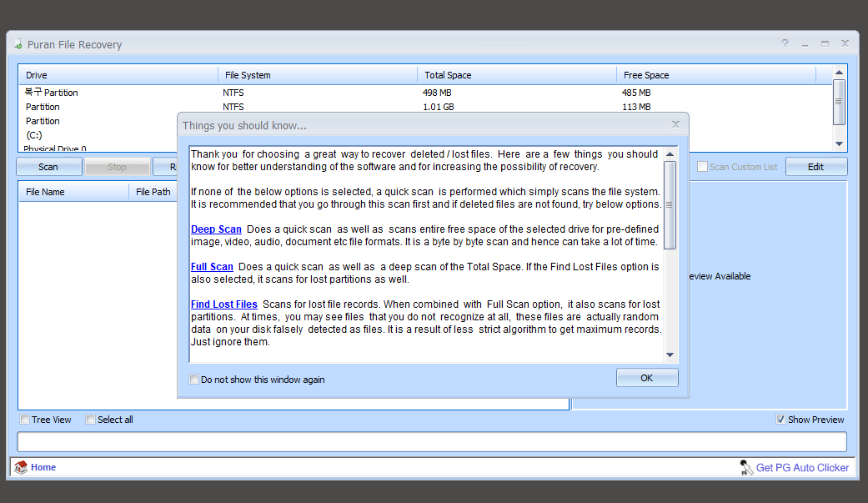Click the Stop button
Image resolution: width=868 pixels, height=503 pixels.
point(117,167)
